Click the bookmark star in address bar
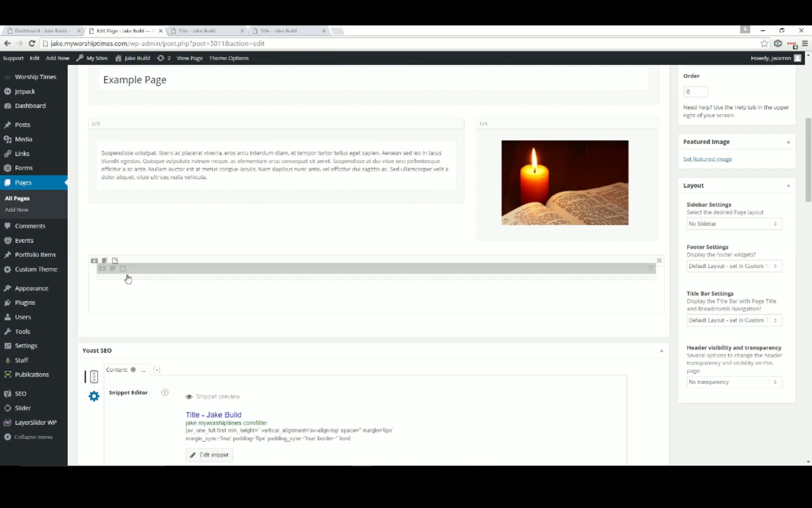 [x=764, y=43]
